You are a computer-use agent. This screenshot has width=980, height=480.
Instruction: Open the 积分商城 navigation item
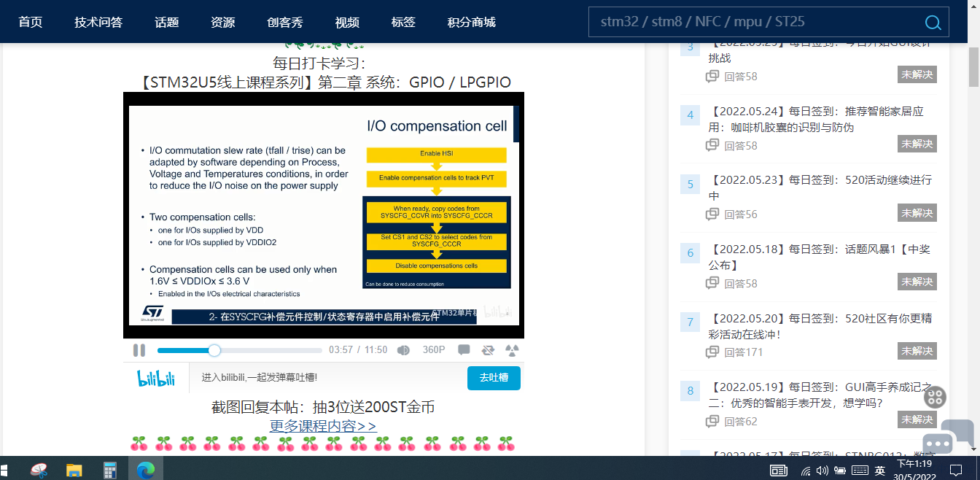(472, 22)
